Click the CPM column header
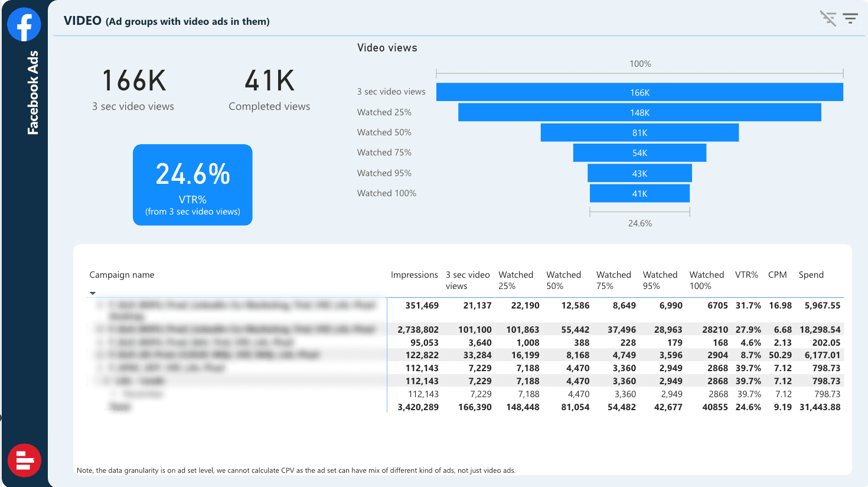The width and height of the screenshot is (868, 487). pos(777,275)
